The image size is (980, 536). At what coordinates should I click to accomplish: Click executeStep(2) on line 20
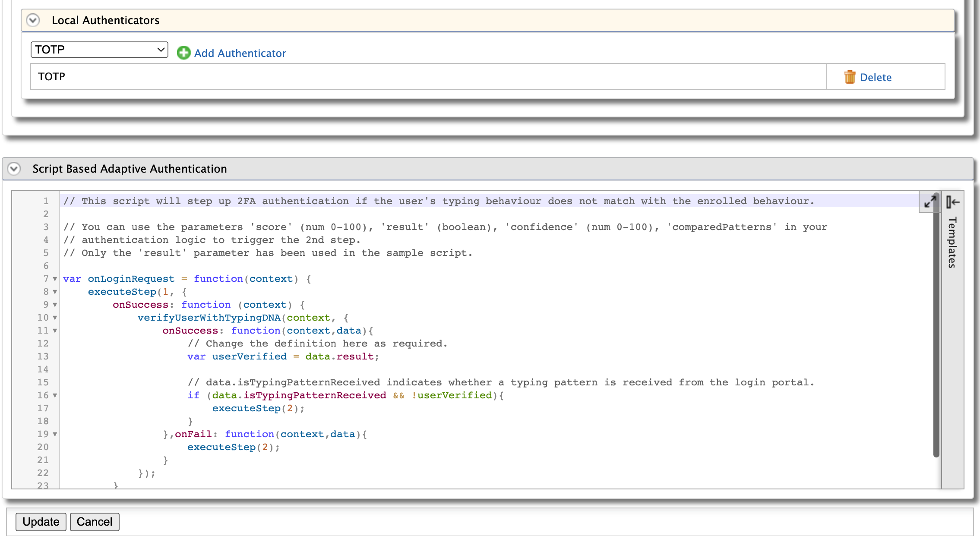pyautogui.click(x=234, y=447)
